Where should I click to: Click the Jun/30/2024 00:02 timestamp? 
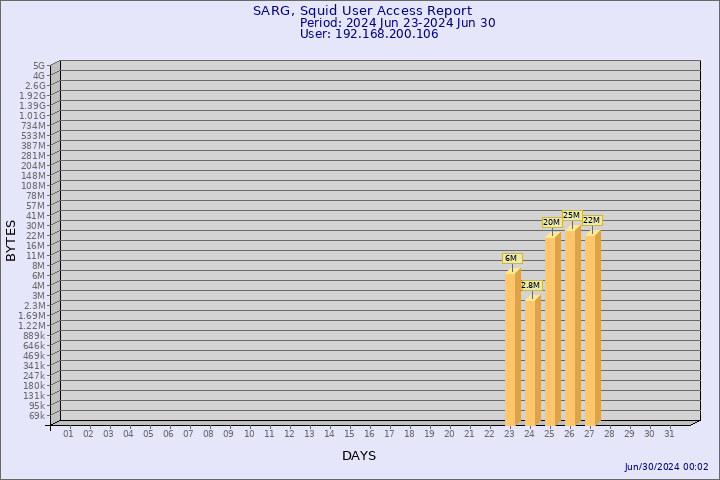[666, 467]
